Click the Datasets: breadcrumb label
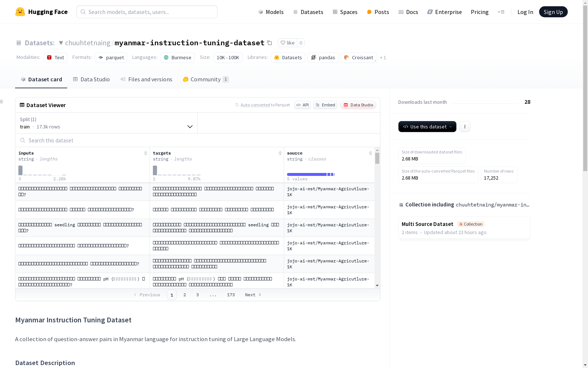 tap(39, 43)
